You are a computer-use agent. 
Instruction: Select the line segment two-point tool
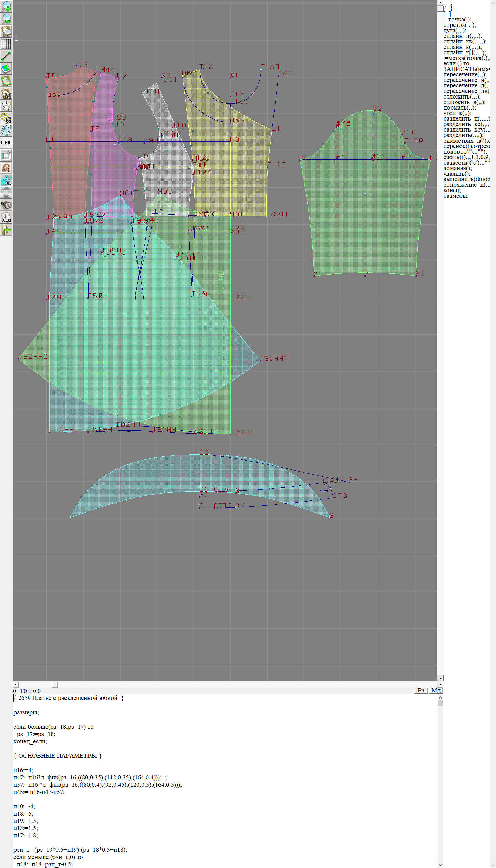(6, 56)
